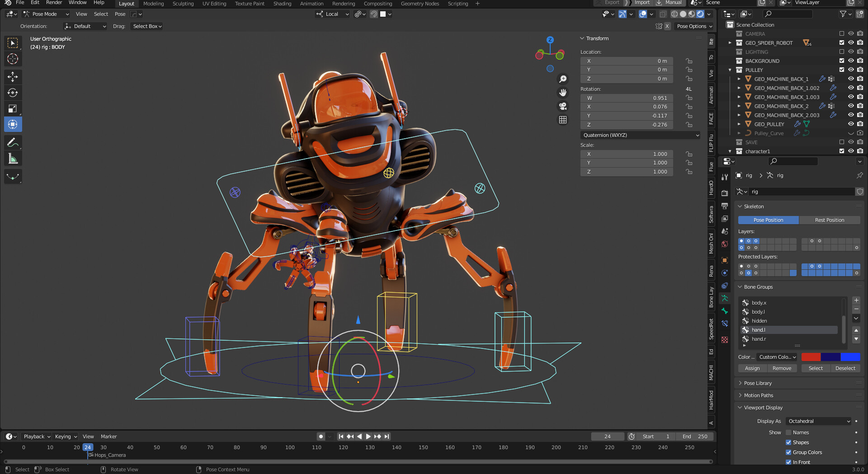Expand the PULLEY collection arrow
This screenshot has width=868, height=474.
tap(730, 70)
